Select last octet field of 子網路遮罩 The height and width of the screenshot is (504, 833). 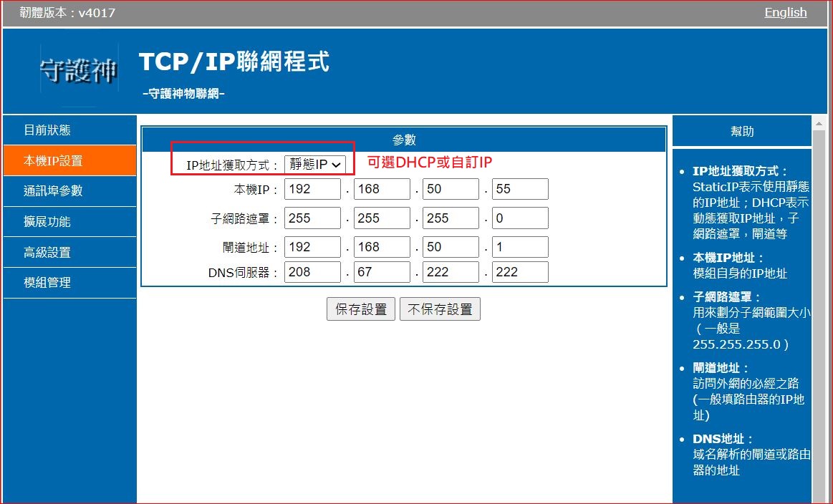pyautogui.click(x=520, y=218)
